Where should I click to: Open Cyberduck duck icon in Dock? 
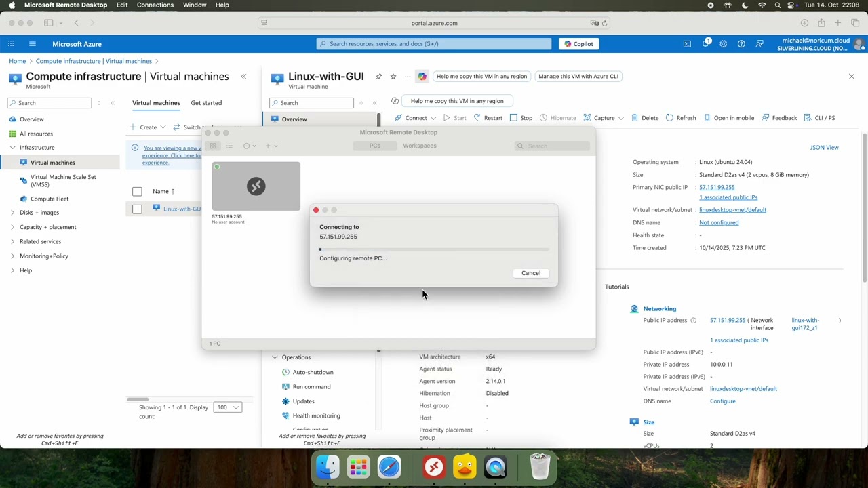pyautogui.click(x=465, y=467)
